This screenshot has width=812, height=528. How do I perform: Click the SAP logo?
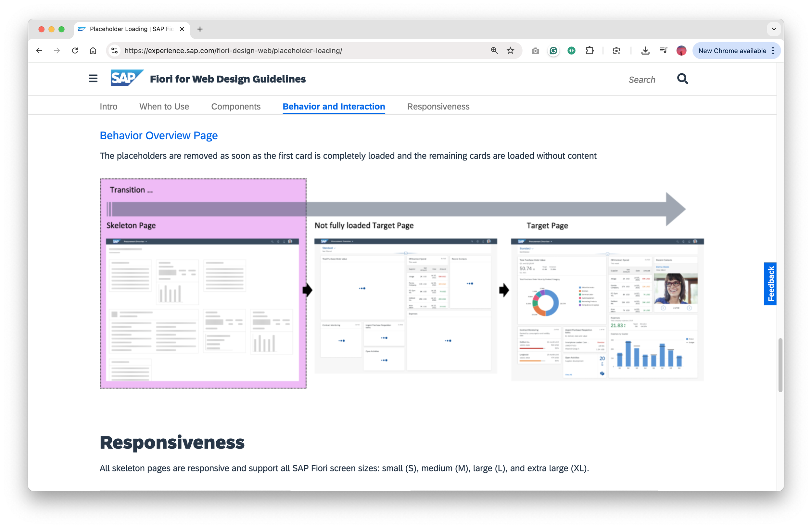tap(127, 78)
